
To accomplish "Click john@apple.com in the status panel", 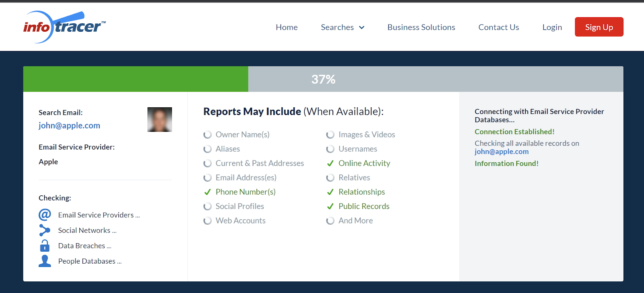I will coord(502,152).
